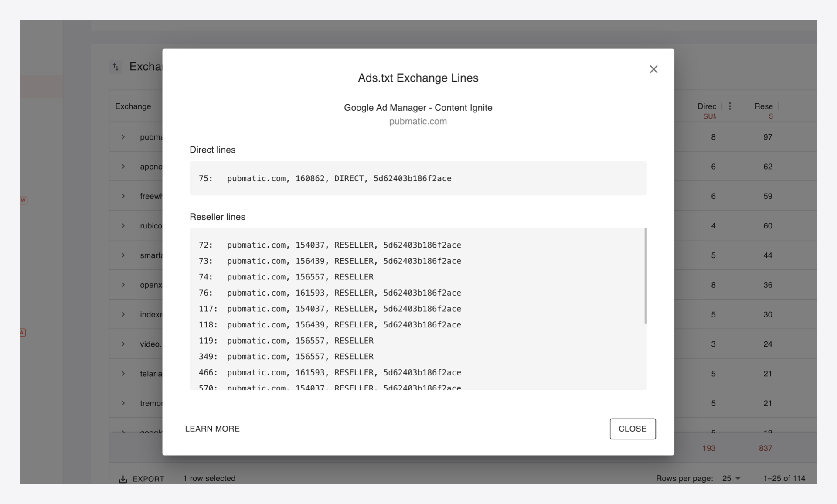837x504 pixels.
Task: Click the Direct column header
Action: tap(707, 106)
